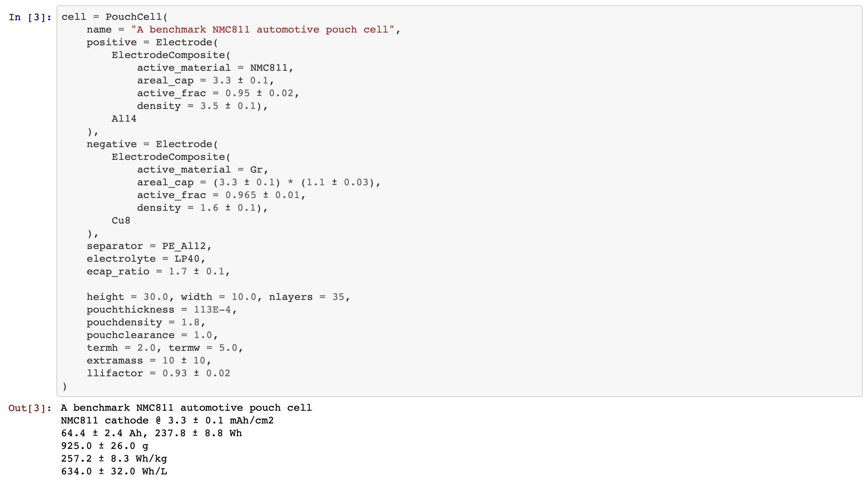The width and height of the screenshot is (868, 483).
Task: Click the extramass = 10 ± 10 line
Action: [x=149, y=361]
